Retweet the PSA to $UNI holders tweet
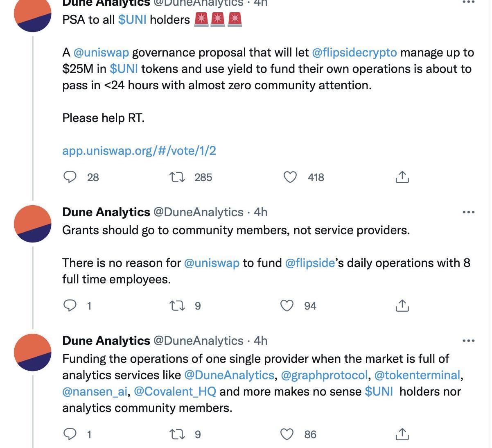Screen dimensions: 492x448 click(x=177, y=177)
